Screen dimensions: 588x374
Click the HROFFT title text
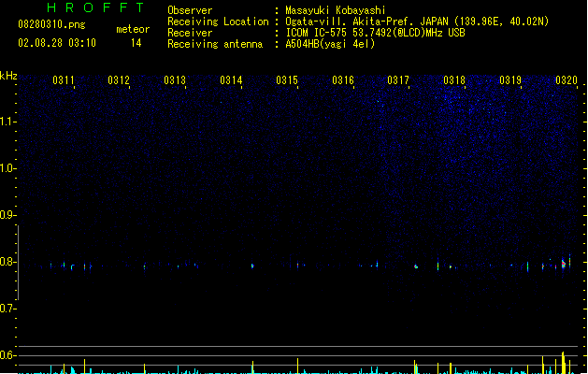95,7
